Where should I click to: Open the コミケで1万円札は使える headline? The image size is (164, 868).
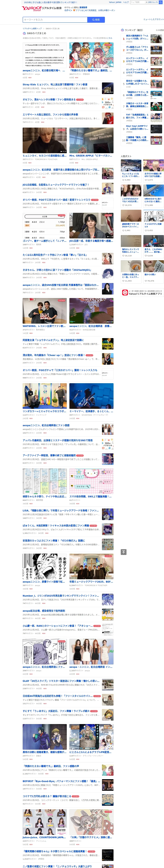click(x=47, y=796)
